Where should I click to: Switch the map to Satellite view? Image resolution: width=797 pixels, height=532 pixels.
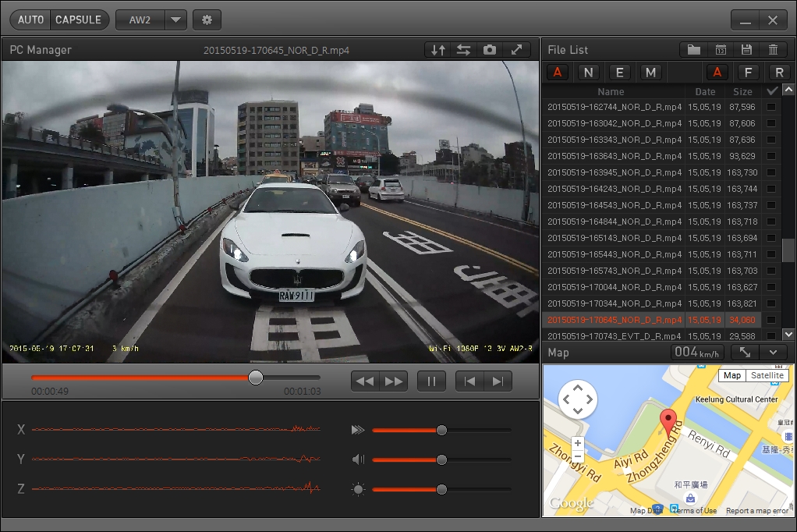767,375
